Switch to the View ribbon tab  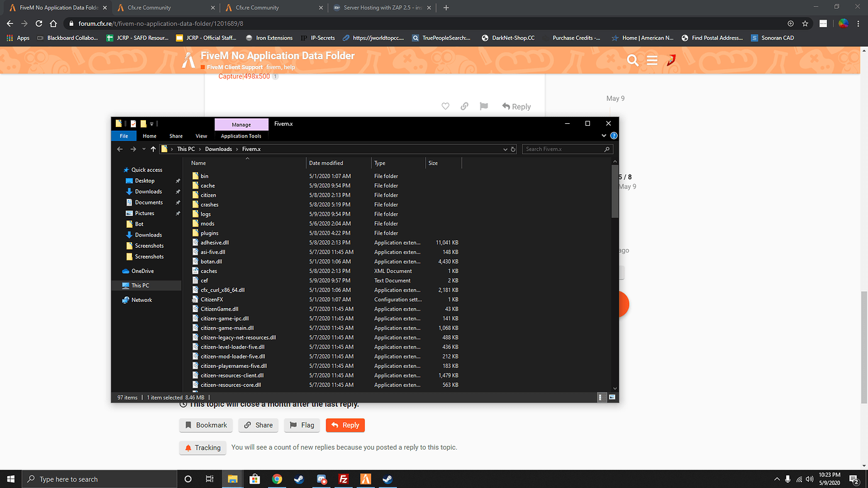tap(201, 135)
